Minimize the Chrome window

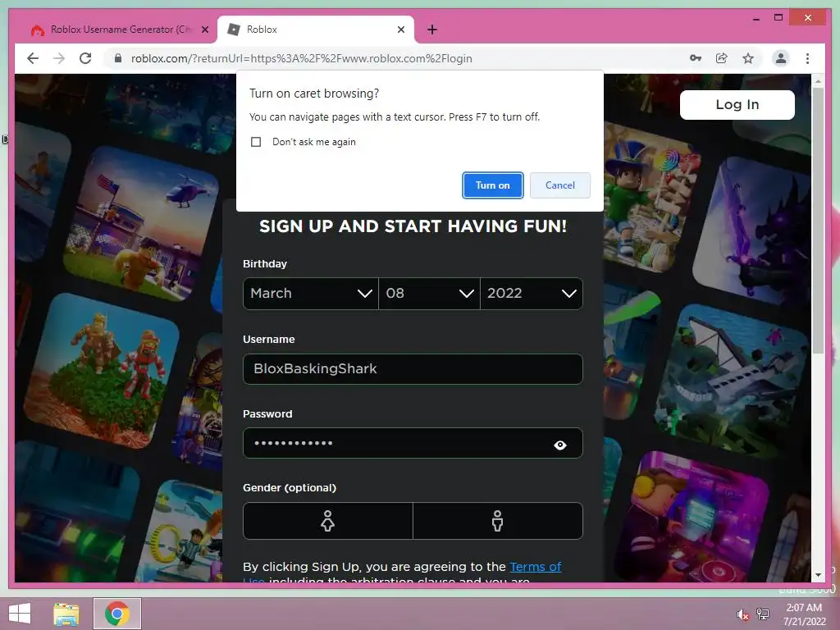756,18
